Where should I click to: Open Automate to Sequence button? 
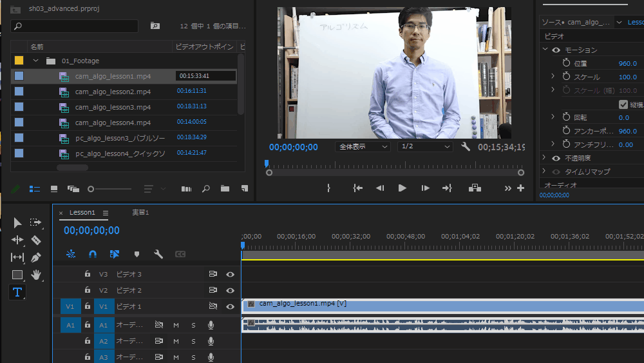coord(187,189)
